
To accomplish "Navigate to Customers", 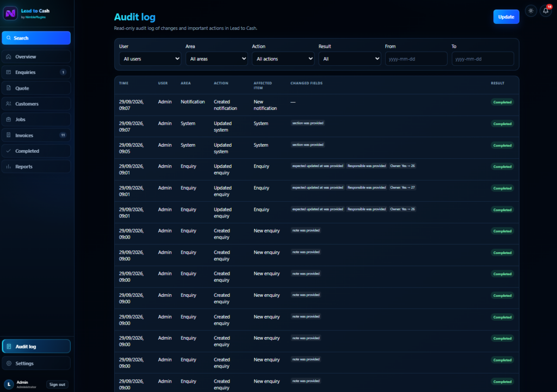I will [x=36, y=104].
